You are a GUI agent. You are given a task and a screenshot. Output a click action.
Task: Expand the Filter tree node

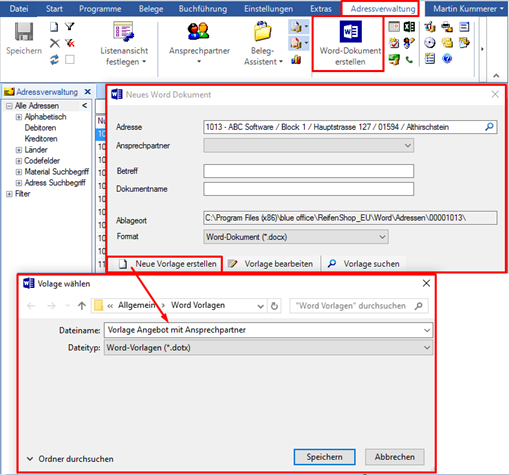pyautogui.click(x=9, y=194)
